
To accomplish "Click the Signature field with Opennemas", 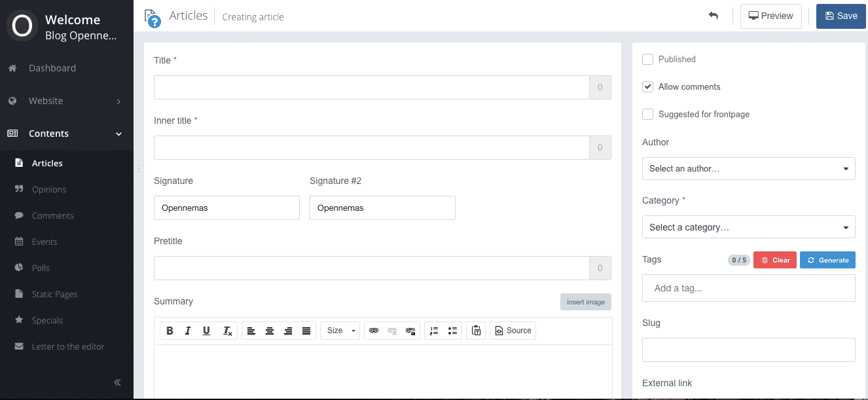I will click(x=226, y=208).
